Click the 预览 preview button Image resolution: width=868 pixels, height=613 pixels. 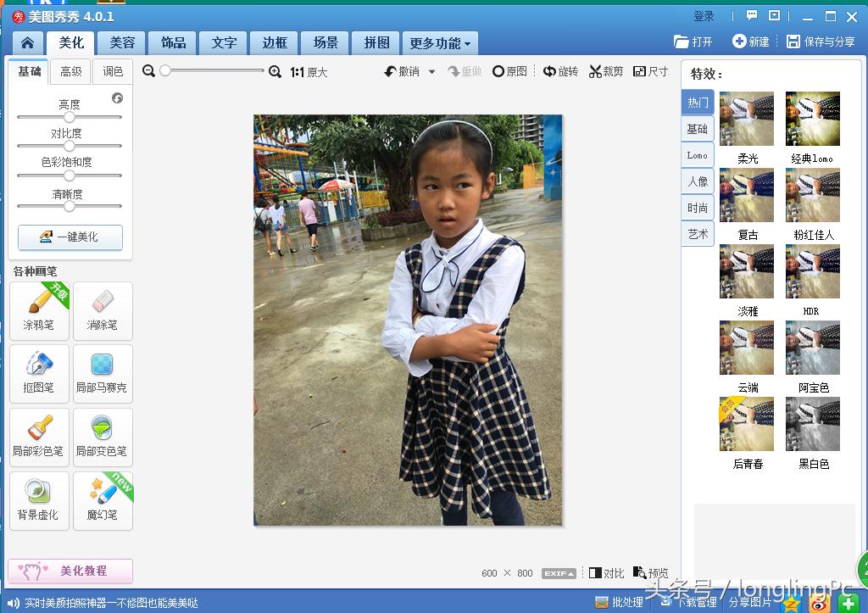[650, 573]
